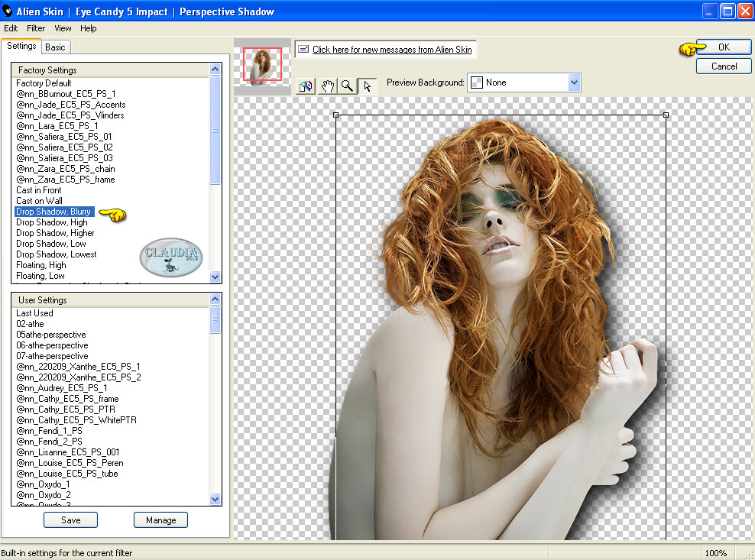Click the messages envelope icon
Viewport: 755px width, 560px height.
303,49
